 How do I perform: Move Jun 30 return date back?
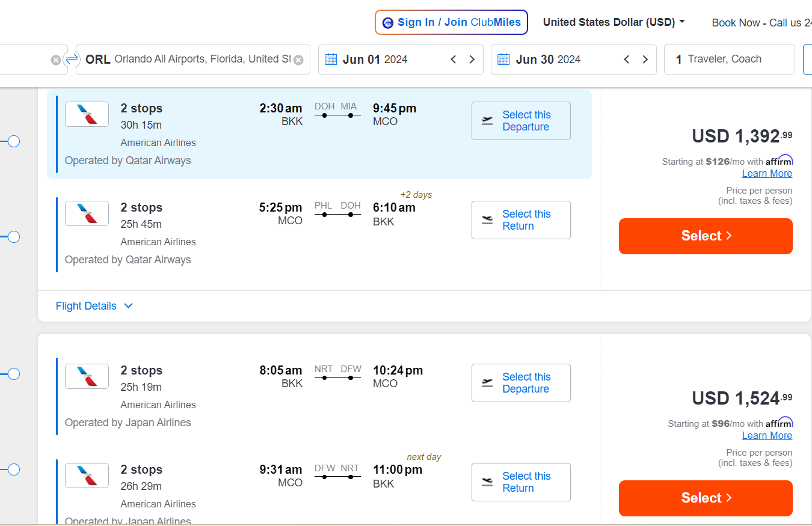tap(627, 60)
